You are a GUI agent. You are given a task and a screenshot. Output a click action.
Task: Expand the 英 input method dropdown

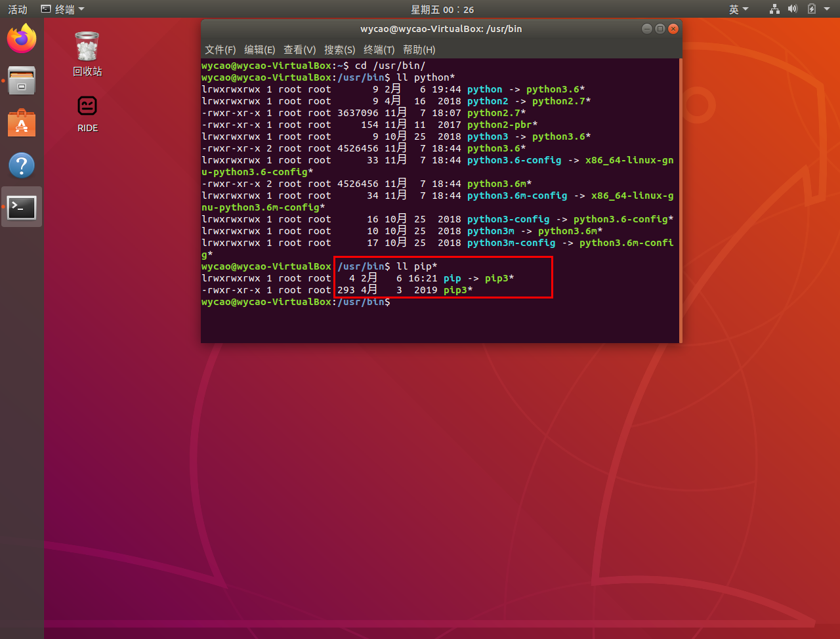coord(738,9)
